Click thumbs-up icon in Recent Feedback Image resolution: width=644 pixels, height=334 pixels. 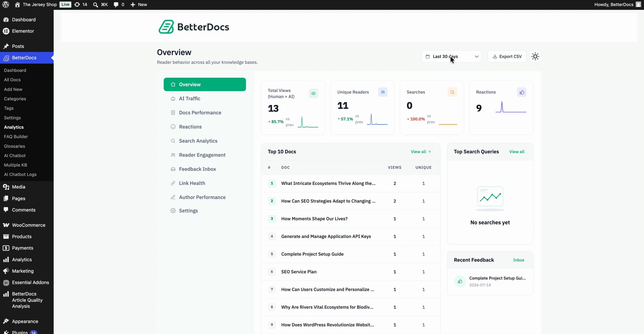pos(460,281)
